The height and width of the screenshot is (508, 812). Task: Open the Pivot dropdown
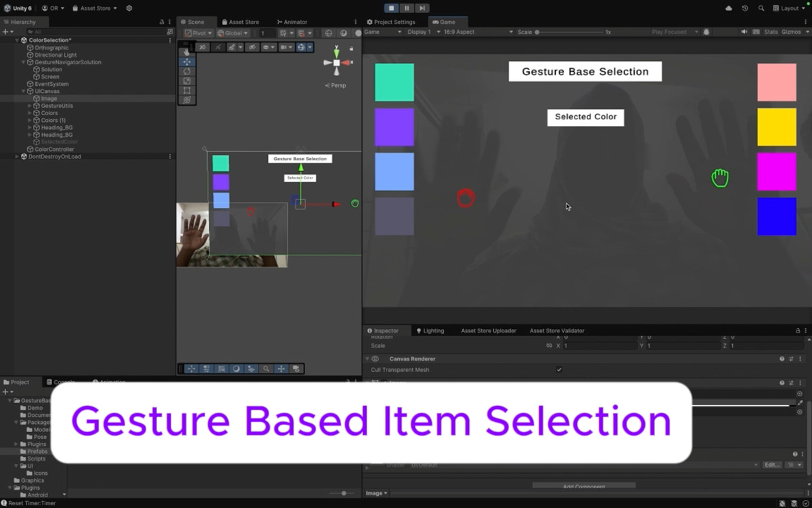click(199, 33)
